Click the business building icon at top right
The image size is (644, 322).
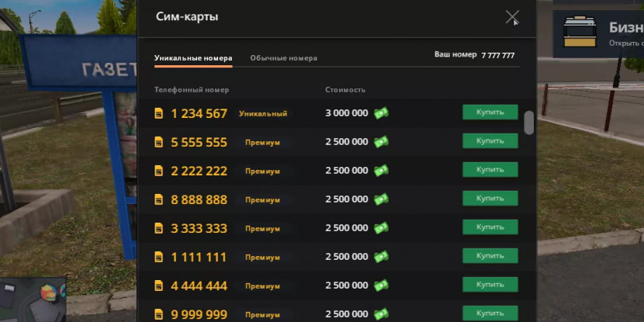(x=579, y=32)
